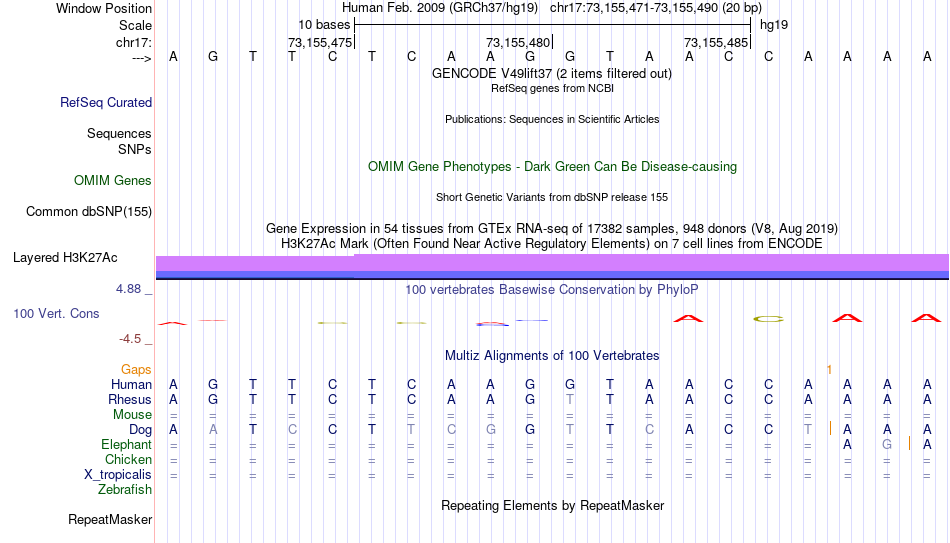Click the Mouse alignment row label
The width and height of the screenshot is (950, 543).
tap(132, 415)
